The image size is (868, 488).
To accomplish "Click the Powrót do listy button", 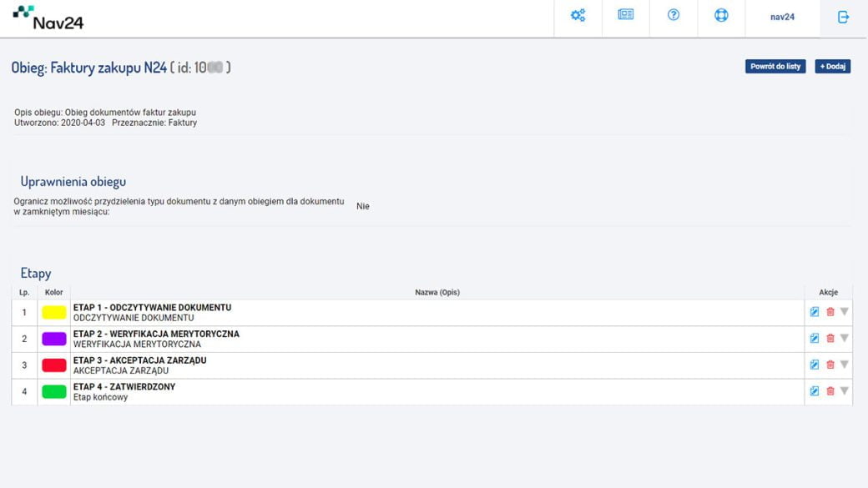I will point(775,67).
